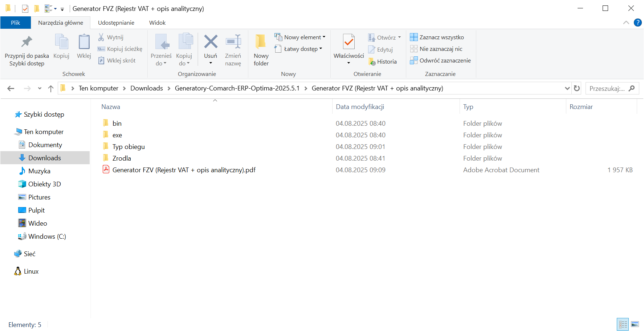Switch to details view layout

(x=623, y=324)
